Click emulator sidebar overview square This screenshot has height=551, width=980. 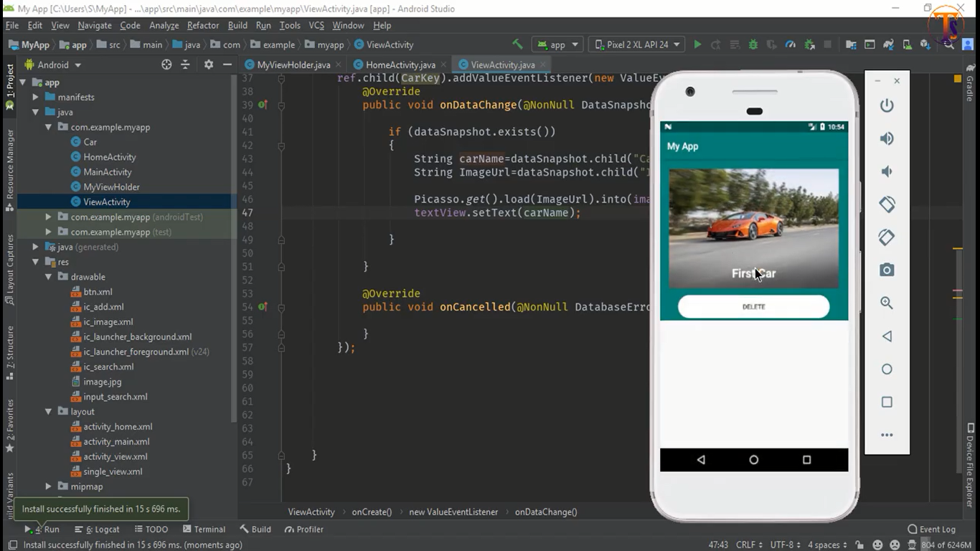887,402
